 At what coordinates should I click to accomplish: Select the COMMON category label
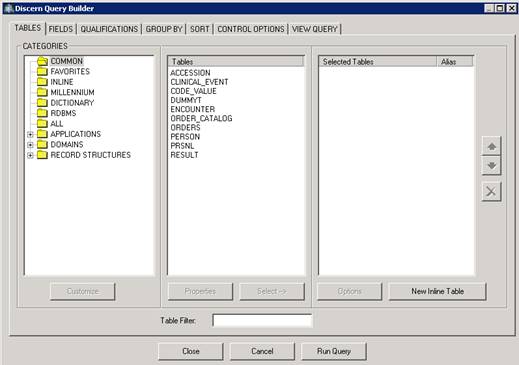click(x=67, y=61)
